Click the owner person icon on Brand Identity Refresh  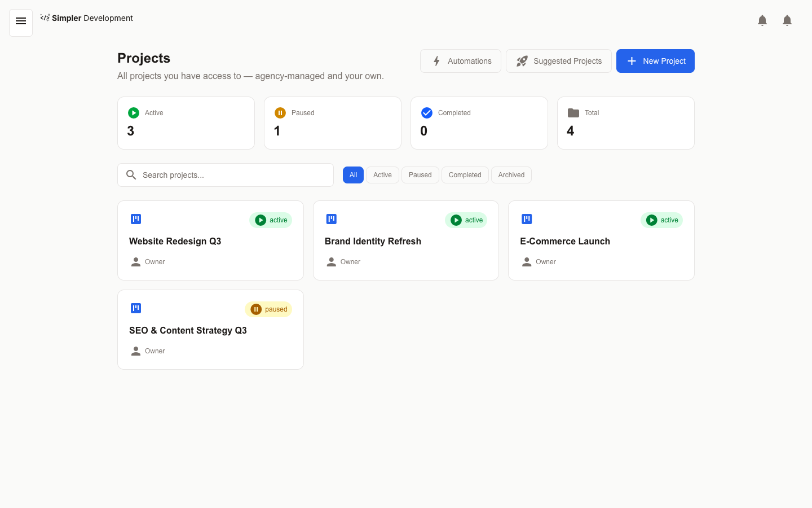[332, 262]
